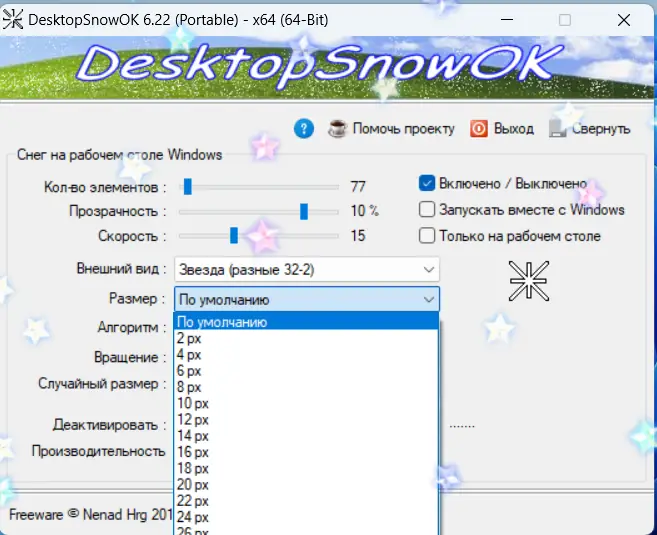Click the Скорость slider handle
Viewport: 657px width, 535px height.
(x=234, y=235)
